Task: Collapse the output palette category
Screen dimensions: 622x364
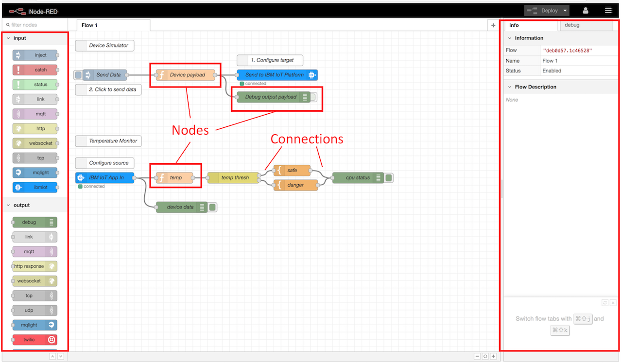Action: pyautogui.click(x=34, y=205)
